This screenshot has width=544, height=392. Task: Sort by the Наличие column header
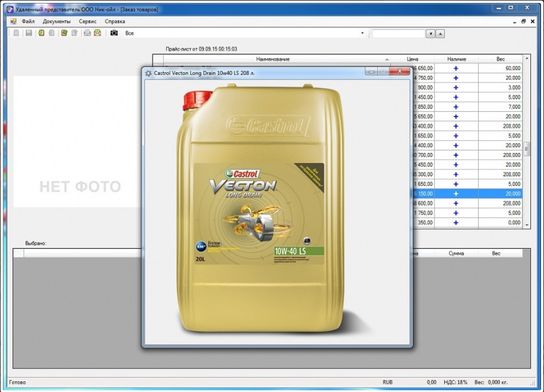click(x=456, y=59)
